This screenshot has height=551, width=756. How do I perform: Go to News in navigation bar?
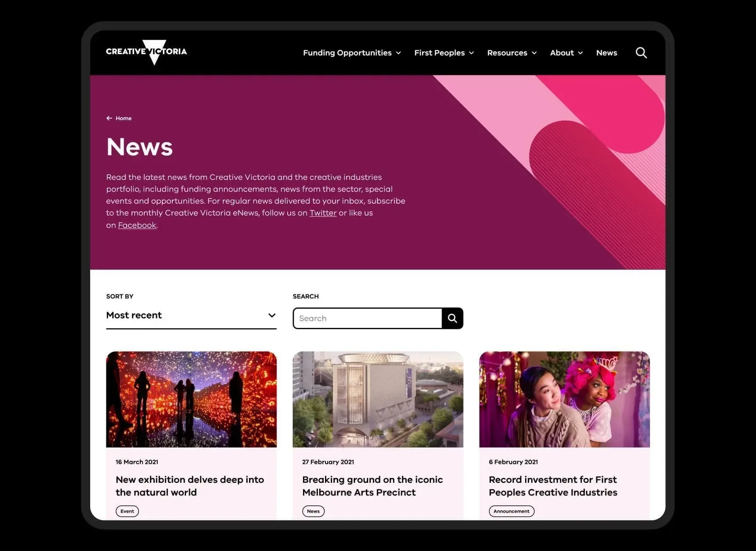(x=606, y=53)
